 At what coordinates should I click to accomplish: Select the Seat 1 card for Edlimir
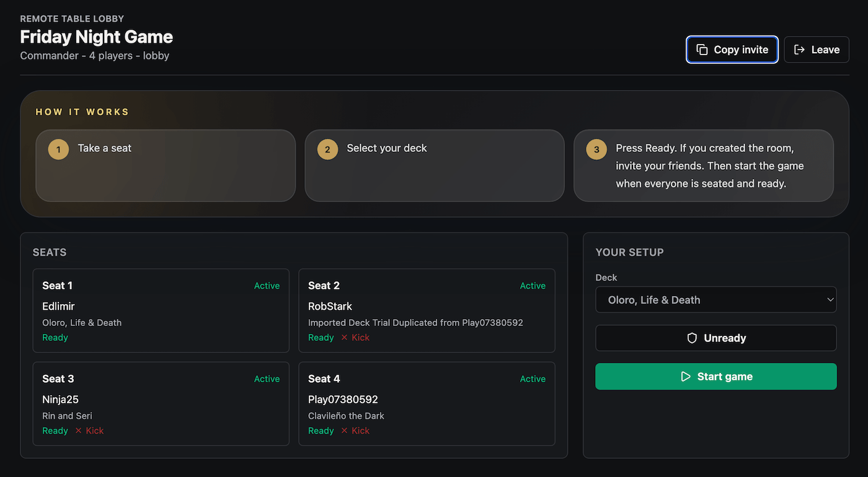[161, 310]
